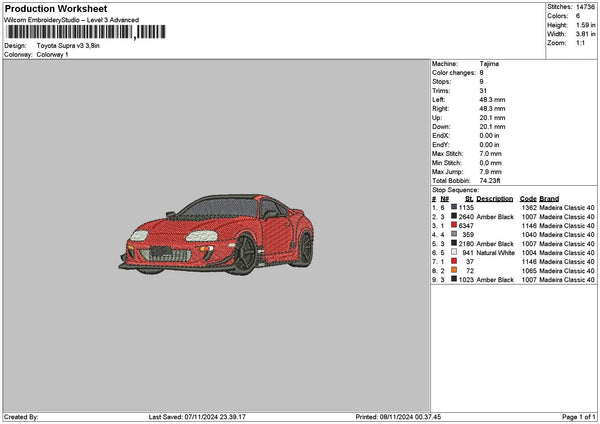600x424 pixels.
Task: Click the Down value '20.1 mm'
Action: tap(492, 127)
